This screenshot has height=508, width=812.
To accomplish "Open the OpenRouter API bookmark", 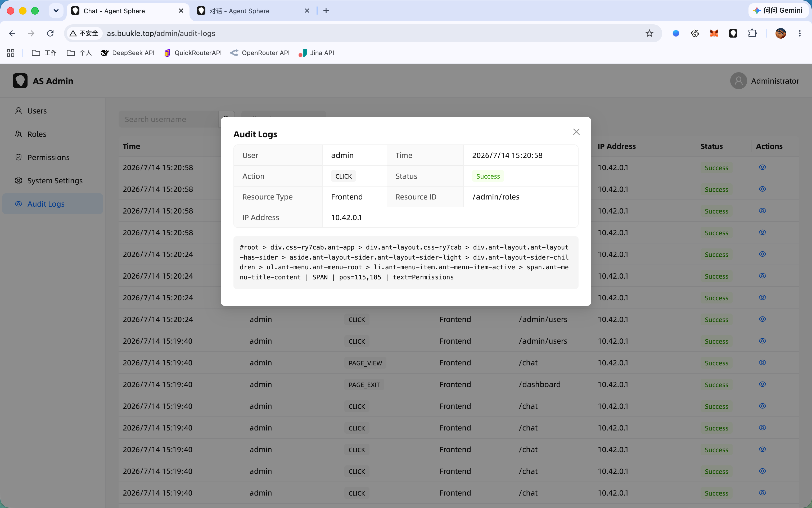I will point(260,53).
